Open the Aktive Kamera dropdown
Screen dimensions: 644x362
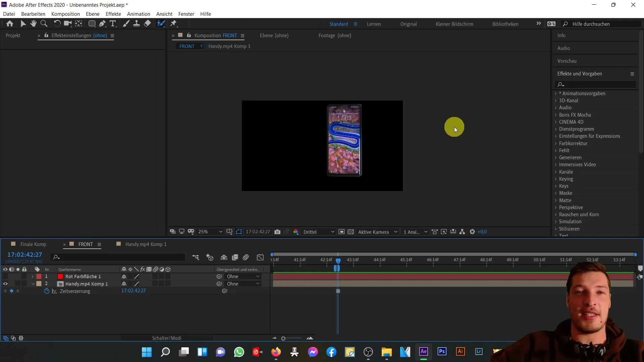point(378,232)
